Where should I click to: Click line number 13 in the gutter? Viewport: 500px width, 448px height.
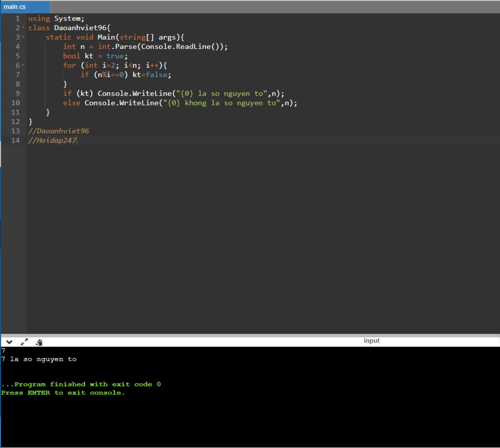16,131
